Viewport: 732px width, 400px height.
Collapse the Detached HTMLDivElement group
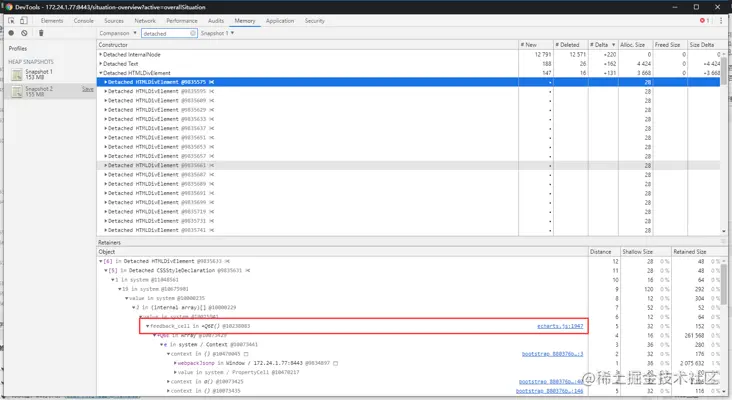coord(100,73)
